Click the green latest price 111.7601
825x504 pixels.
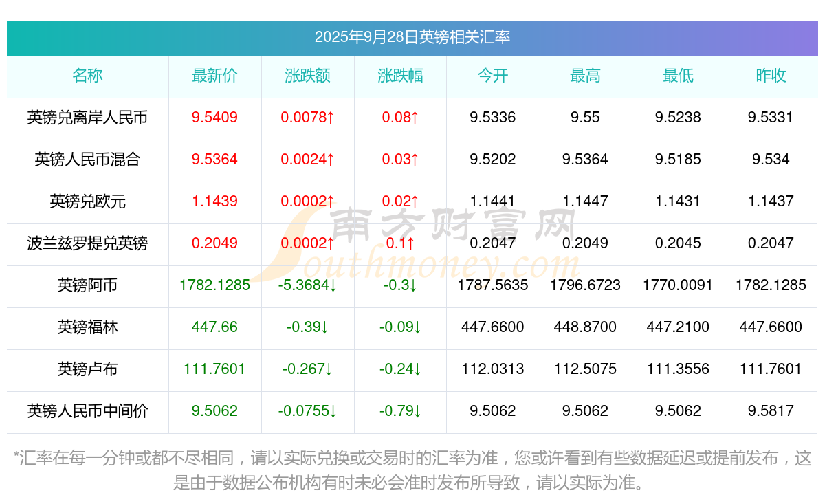click(214, 369)
